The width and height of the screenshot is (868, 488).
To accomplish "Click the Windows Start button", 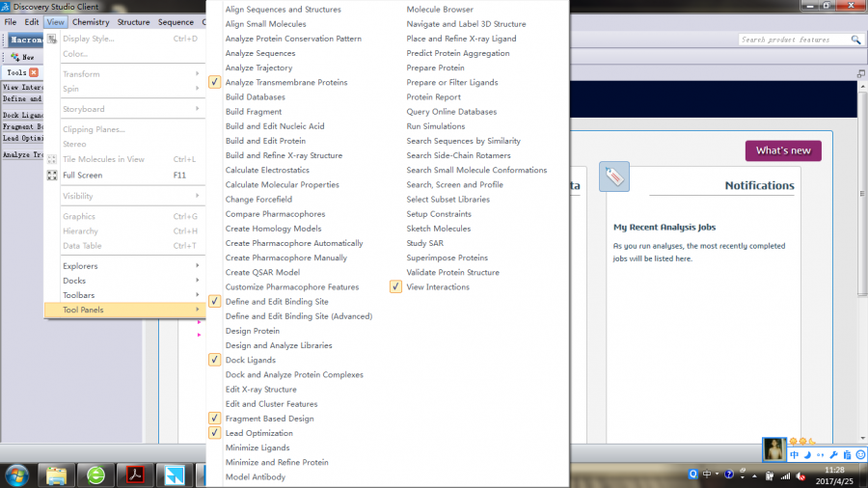I will coord(16,475).
